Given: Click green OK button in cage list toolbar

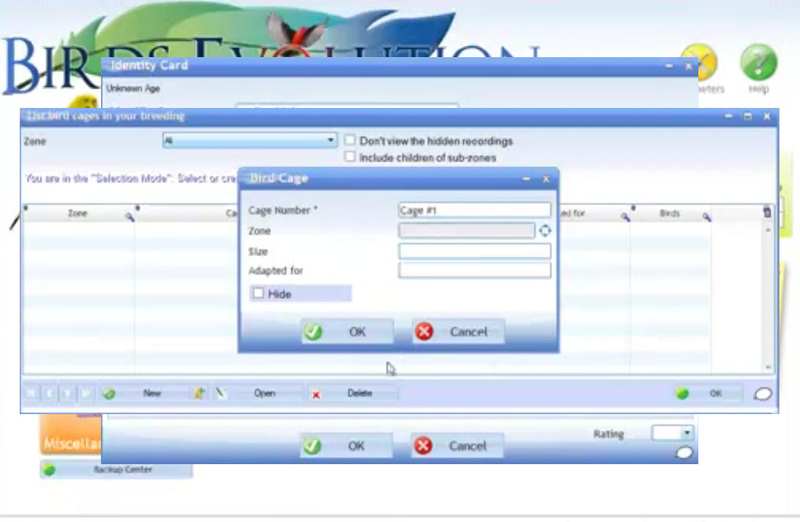Looking at the screenshot, I should click(x=707, y=393).
